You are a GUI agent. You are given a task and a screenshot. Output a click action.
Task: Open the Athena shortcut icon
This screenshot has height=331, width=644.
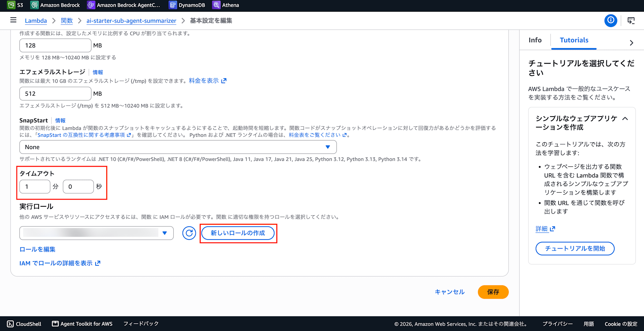[216, 5]
